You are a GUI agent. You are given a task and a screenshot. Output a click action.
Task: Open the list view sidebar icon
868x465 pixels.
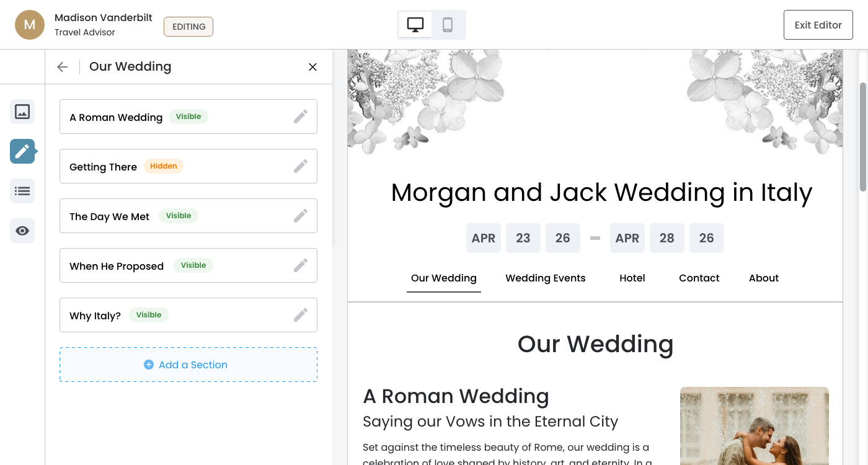pyautogui.click(x=22, y=191)
